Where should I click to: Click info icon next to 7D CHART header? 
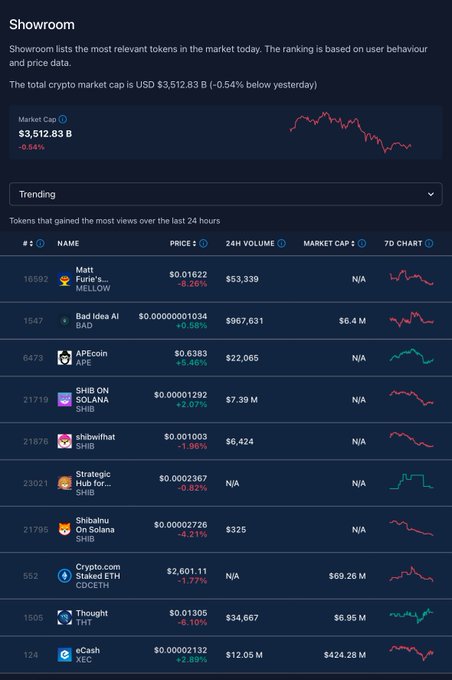[x=429, y=243]
